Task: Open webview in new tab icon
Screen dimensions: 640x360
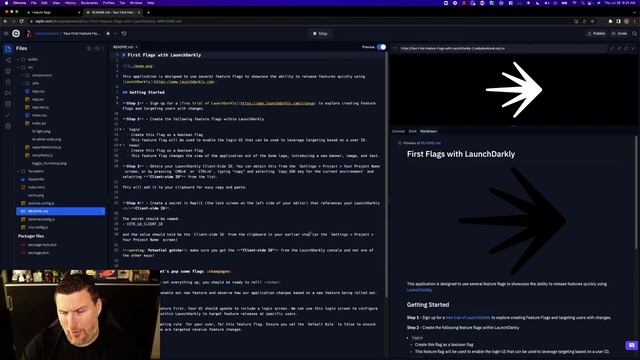Action: point(626,48)
